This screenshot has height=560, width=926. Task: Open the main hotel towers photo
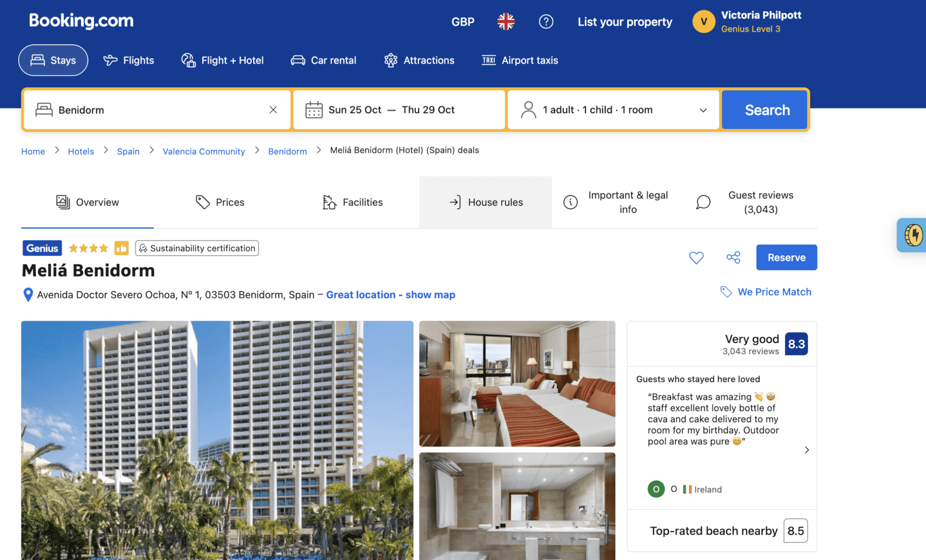point(217,440)
